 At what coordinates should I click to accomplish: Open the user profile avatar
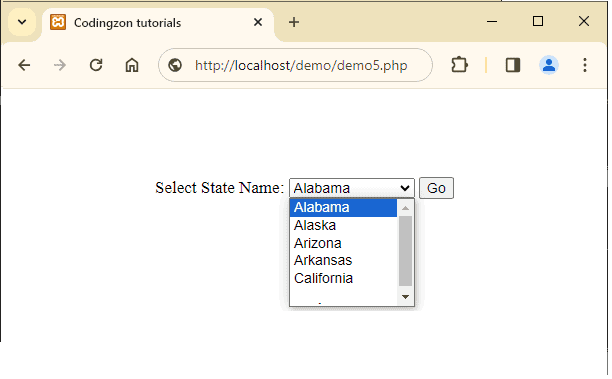(549, 65)
